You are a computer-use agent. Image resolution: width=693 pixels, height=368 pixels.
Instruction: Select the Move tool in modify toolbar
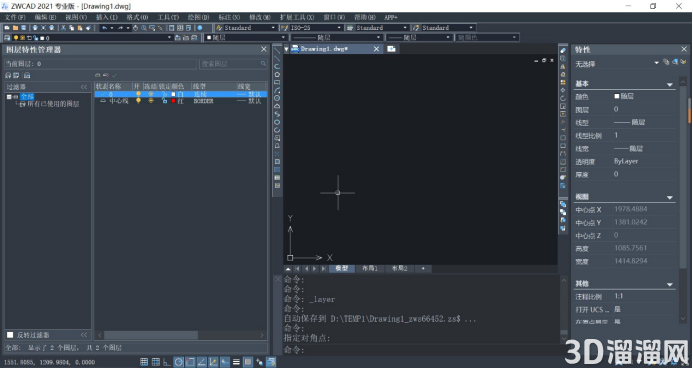[563, 90]
